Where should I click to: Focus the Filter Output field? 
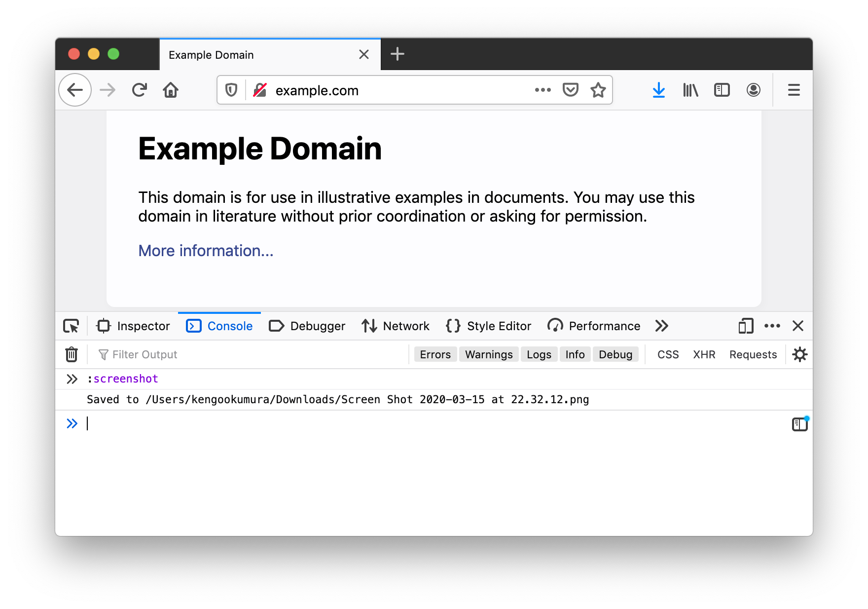pos(252,354)
